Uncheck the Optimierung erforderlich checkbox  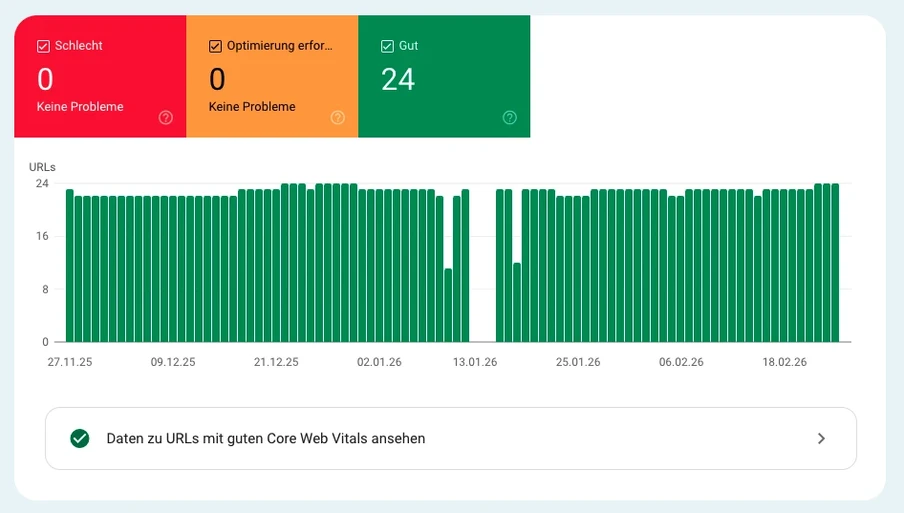[215, 46]
